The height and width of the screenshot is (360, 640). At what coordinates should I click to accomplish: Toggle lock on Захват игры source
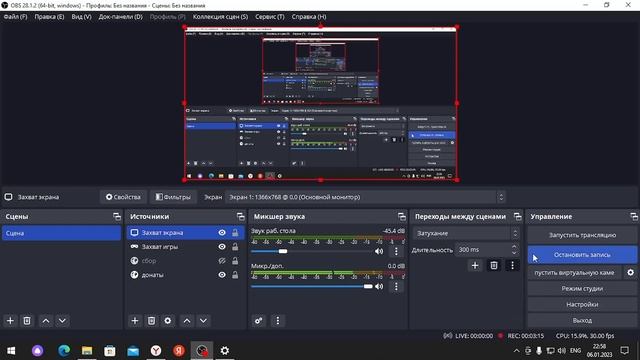click(235, 247)
